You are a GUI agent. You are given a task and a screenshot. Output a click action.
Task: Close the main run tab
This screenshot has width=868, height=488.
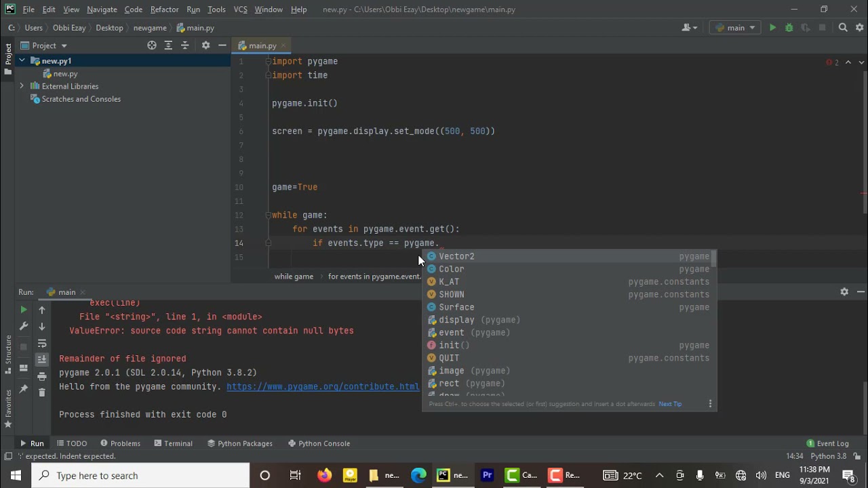(83, 292)
